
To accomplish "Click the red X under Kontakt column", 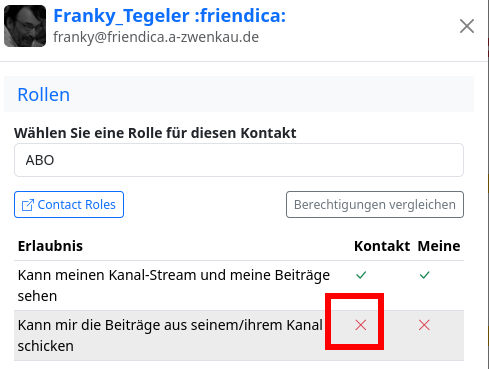I will click(361, 325).
